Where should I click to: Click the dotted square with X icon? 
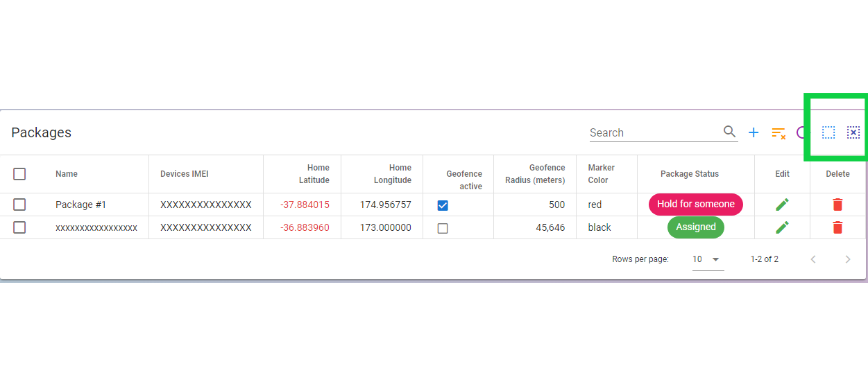coord(853,132)
